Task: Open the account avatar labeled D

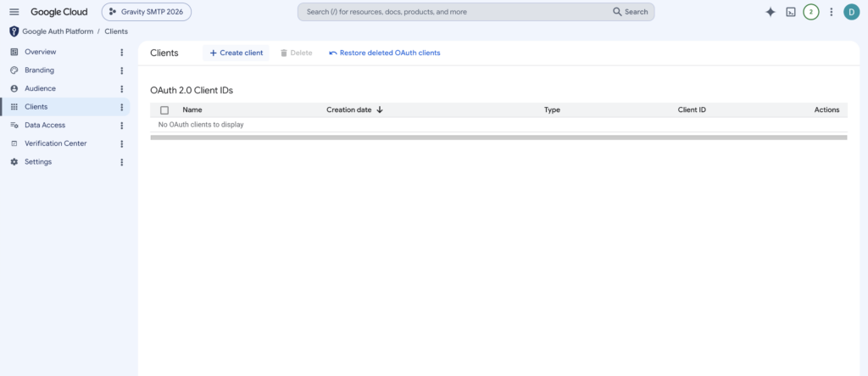Action: pos(851,12)
